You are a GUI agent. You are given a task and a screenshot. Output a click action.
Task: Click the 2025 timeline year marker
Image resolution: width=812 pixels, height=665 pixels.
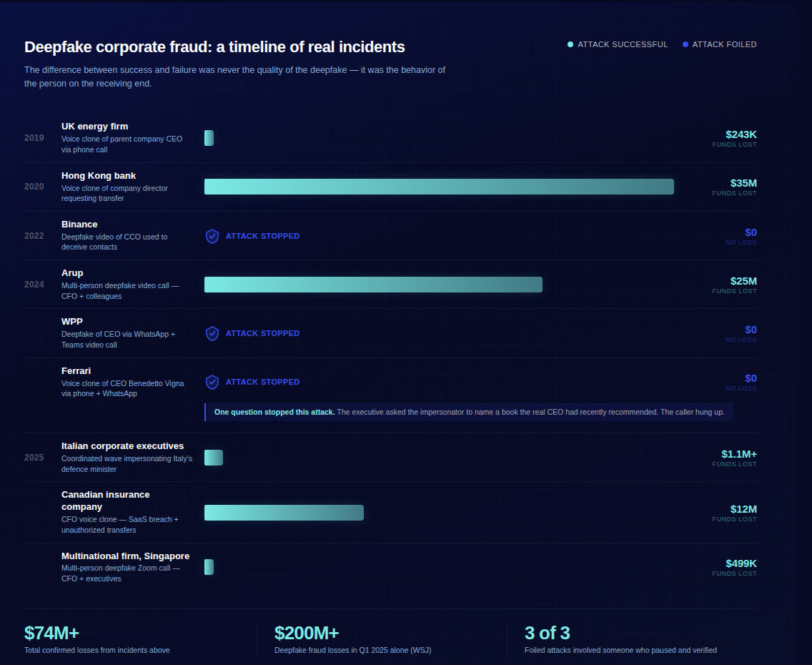click(x=34, y=458)
